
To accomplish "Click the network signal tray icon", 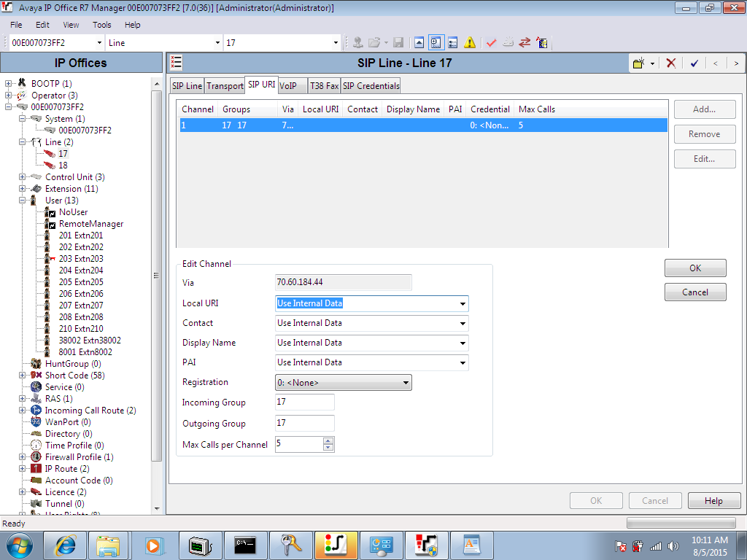I will [656, 546].
